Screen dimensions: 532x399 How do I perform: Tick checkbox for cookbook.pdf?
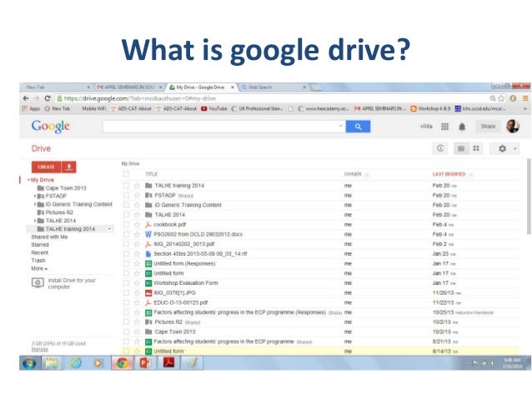click(x=126, y=224)
